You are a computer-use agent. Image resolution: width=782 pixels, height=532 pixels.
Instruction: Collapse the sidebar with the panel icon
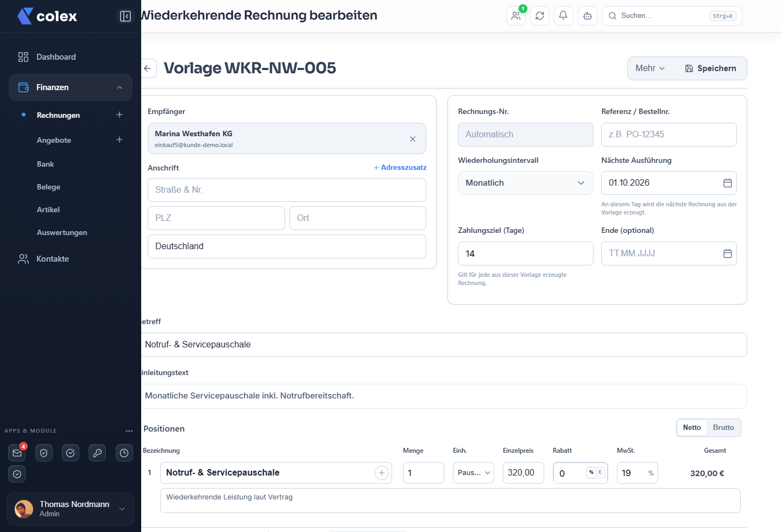125,16
